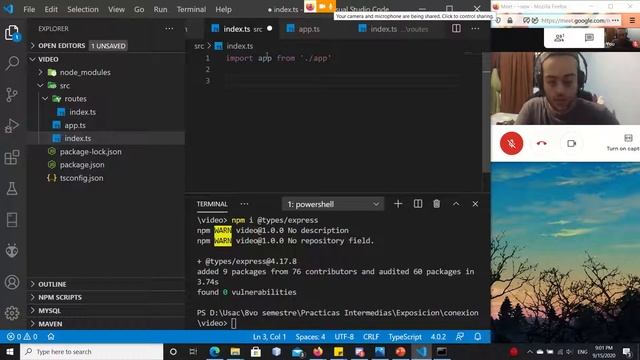The width and height of the screenshot is (640, 360).
Task: Open notifications bell in status bar
Action: click(478, 337)
